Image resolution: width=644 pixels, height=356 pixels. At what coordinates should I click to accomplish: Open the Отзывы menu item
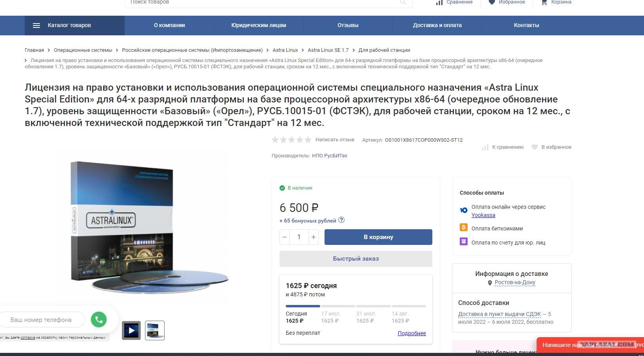click(348, 26)
